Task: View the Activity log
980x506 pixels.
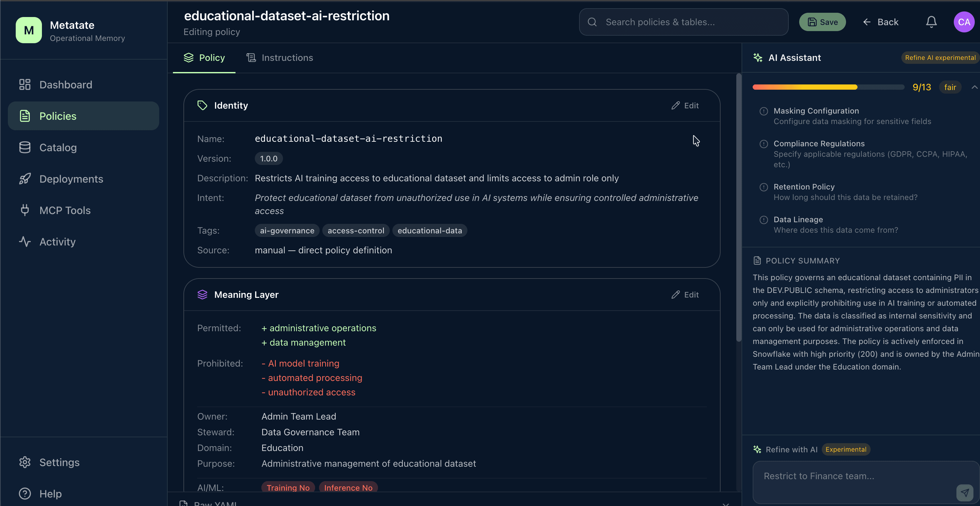Action: pyautogui.click(x=57, y=242)
